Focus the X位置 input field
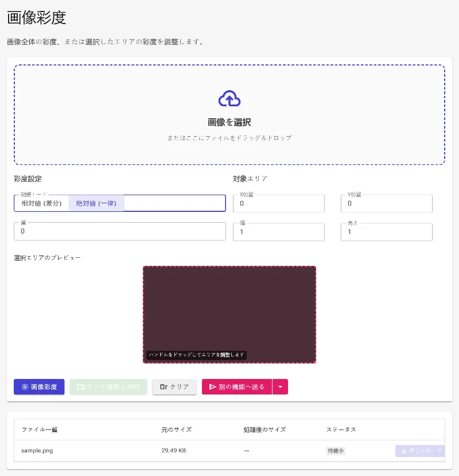This screenshot has height=476, width=459. [x=278, y=203]
